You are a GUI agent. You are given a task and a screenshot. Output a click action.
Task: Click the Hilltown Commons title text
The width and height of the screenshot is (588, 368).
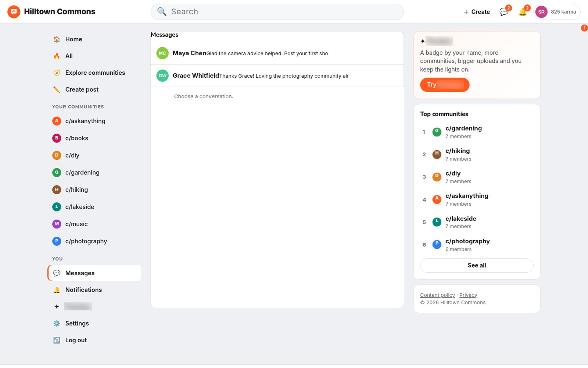click(x=60, y=12)
